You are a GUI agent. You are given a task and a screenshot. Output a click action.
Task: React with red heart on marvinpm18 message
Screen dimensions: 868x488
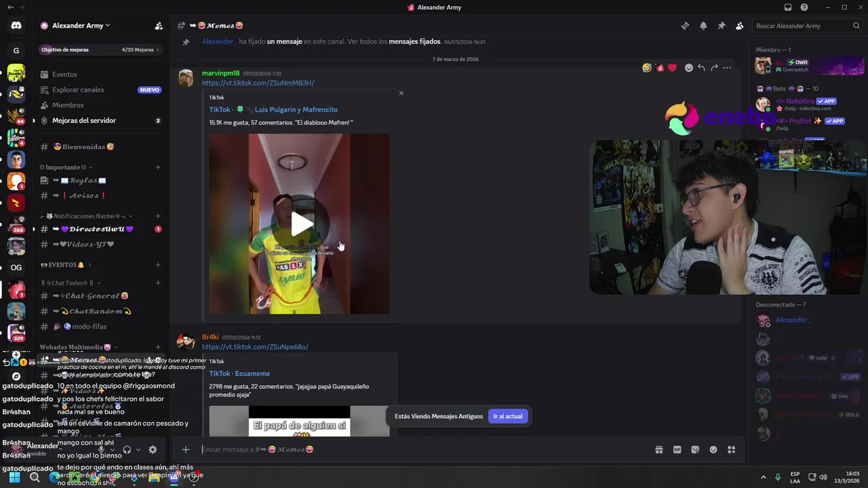tap(672, 68)
